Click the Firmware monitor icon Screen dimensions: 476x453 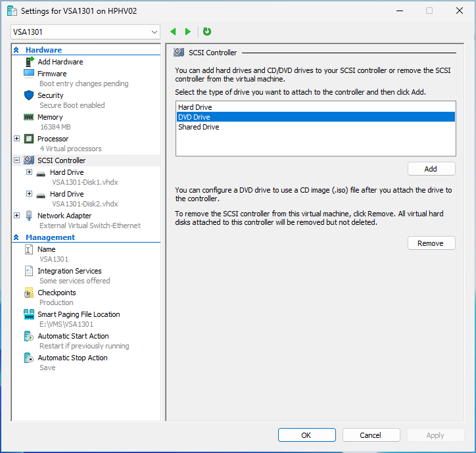(x=29, y=74)
